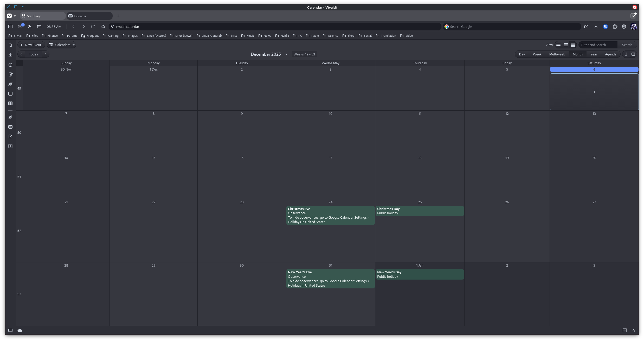644x341 pixels.
Task: Add a web panel with plus icon
Action: [10, 146]
